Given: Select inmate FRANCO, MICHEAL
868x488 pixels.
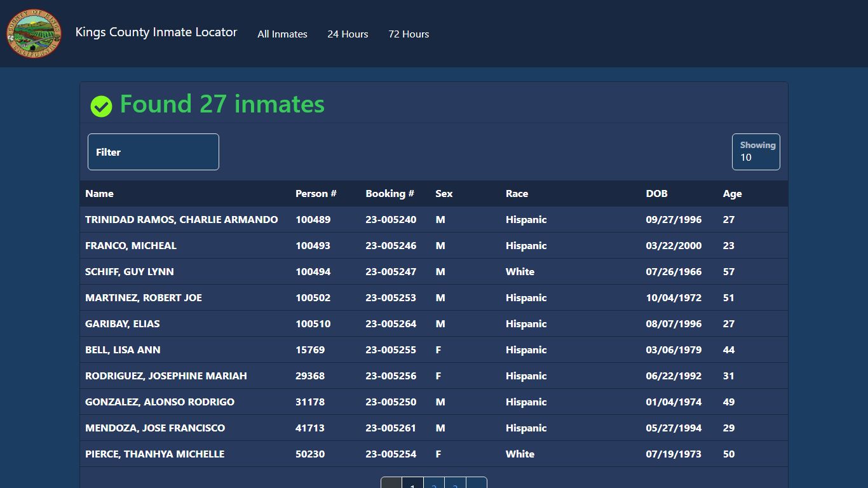Looking at the screenshot, I should pyautogui.click(x=131, y=246).
